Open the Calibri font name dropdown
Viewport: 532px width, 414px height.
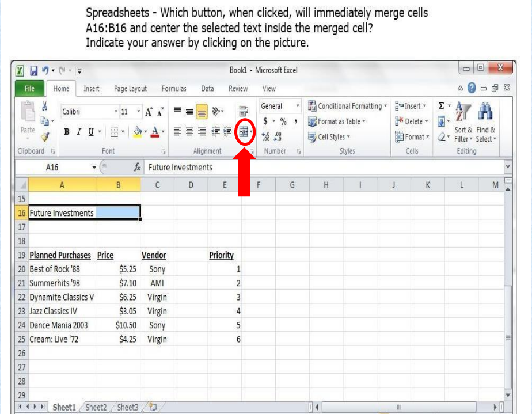[x=116, y=111]
